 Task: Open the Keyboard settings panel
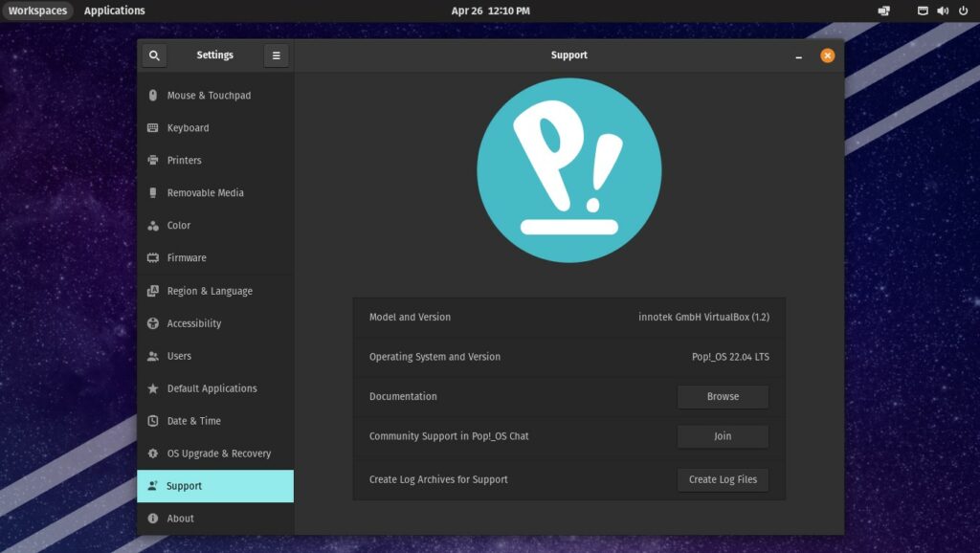click(188, 128)
